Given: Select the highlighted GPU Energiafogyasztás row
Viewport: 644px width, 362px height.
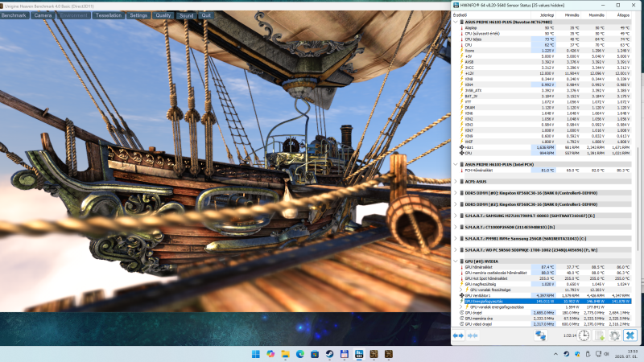Looking at the screenshot, I should tap(547, 301).
